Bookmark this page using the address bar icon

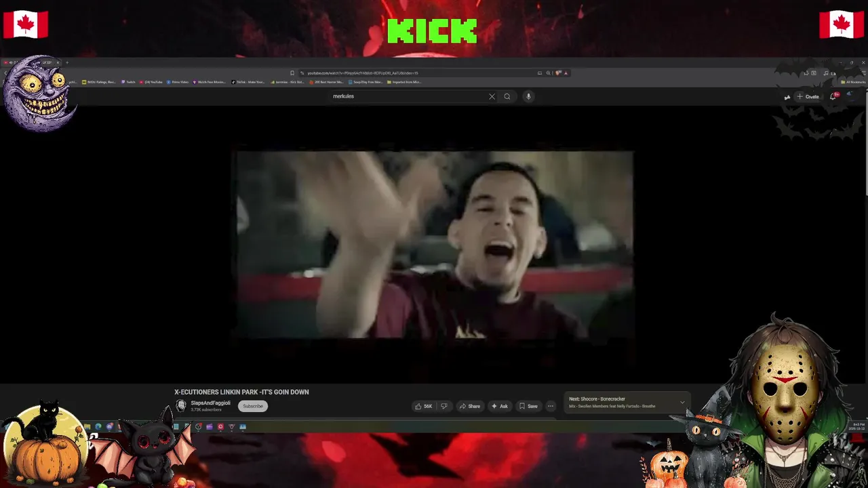click(x=292, y=73)
